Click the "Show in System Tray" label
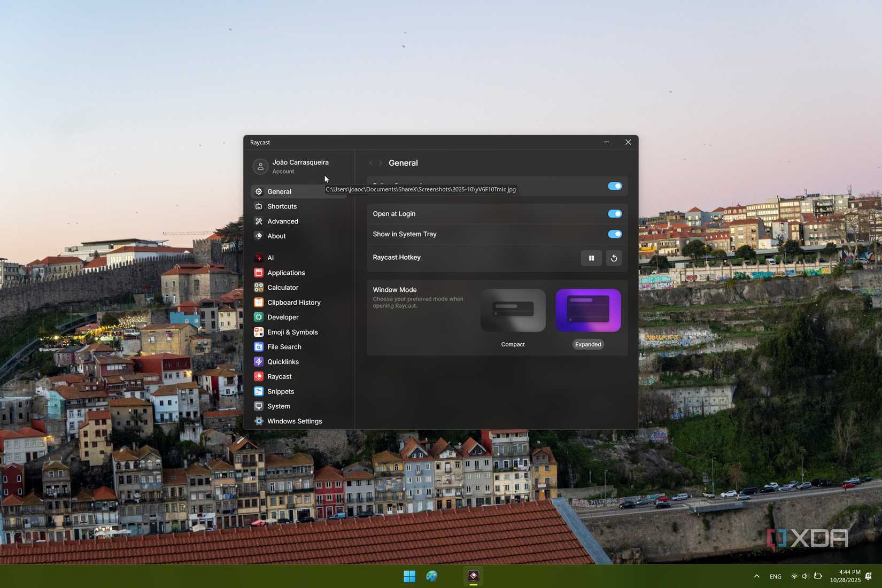Screen dimensions: 882x588 pos(405,234)
